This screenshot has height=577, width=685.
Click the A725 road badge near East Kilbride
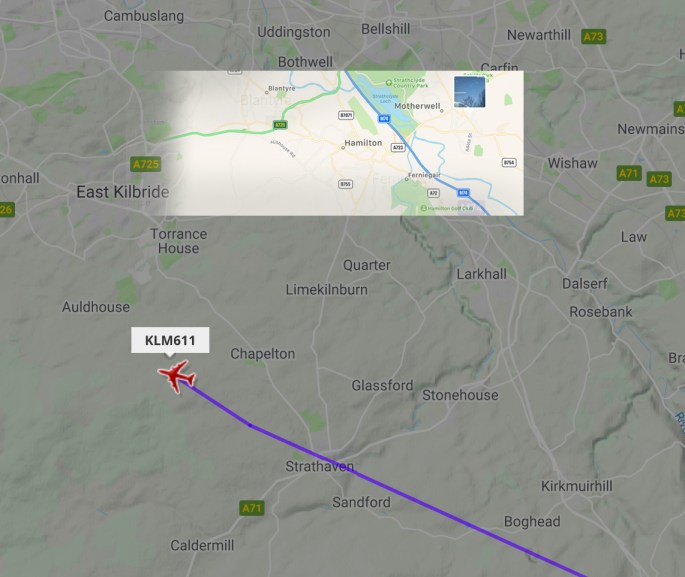[x=145, y=164]
